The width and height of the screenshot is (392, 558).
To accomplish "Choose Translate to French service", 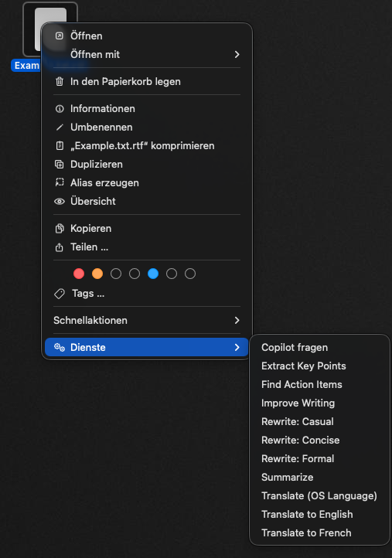I will coord(319,532).
